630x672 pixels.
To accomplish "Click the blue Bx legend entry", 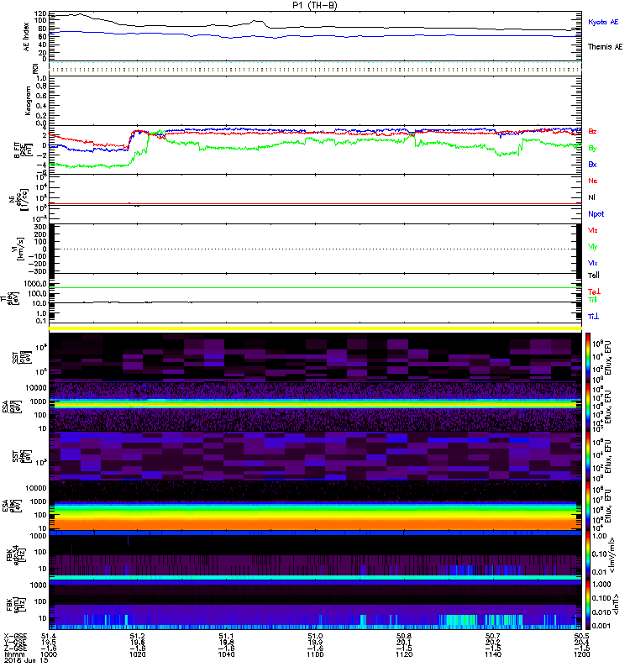I will [592, 165].
